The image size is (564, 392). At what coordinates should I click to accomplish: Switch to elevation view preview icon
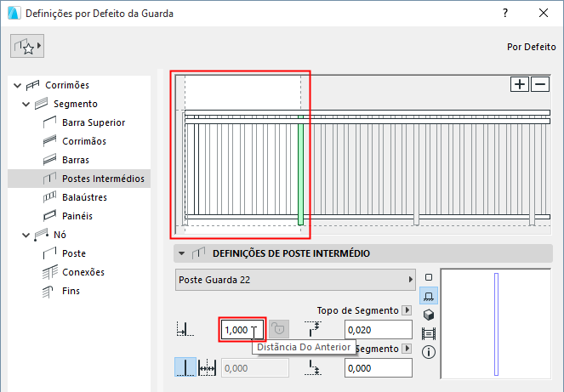pyautogui.click(x=429, y=296)
